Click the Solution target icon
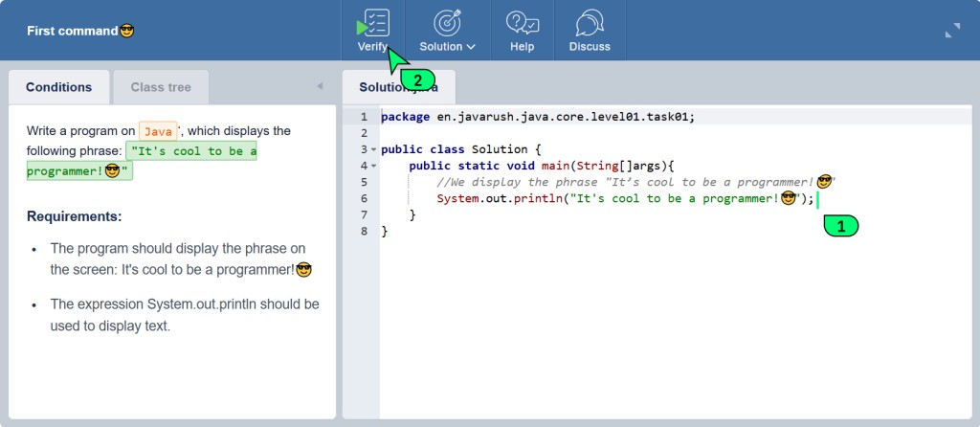 pos(447,23)
